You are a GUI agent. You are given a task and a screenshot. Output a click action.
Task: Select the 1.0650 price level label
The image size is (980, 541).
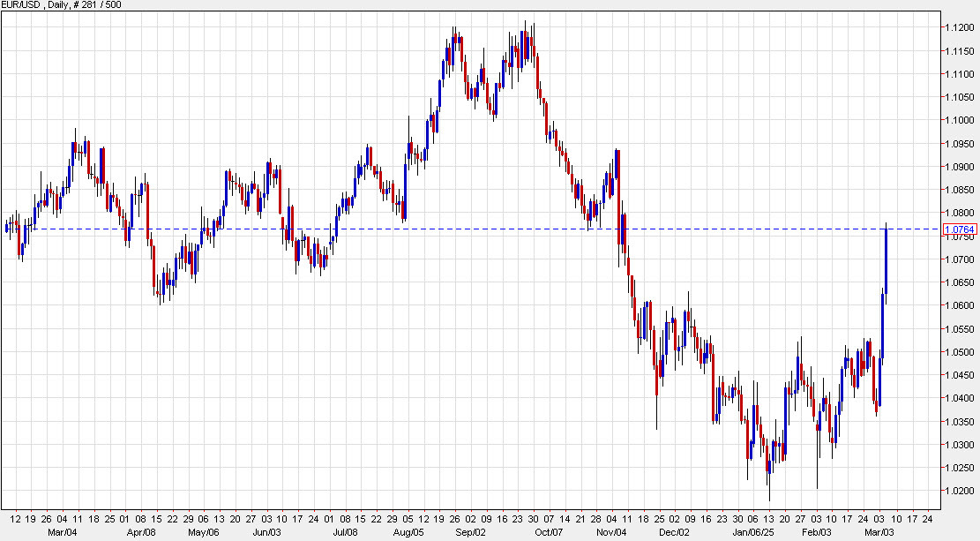pos(960,282)
